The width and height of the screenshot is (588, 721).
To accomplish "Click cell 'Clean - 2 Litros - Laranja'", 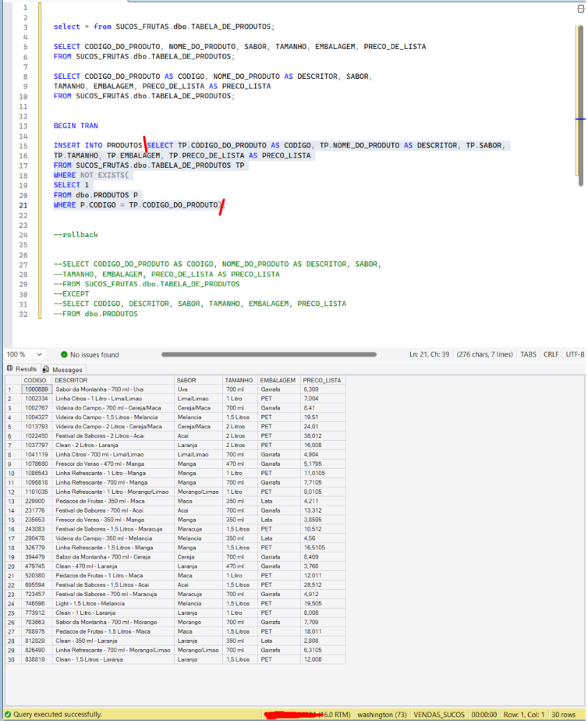I will point(113,445).
